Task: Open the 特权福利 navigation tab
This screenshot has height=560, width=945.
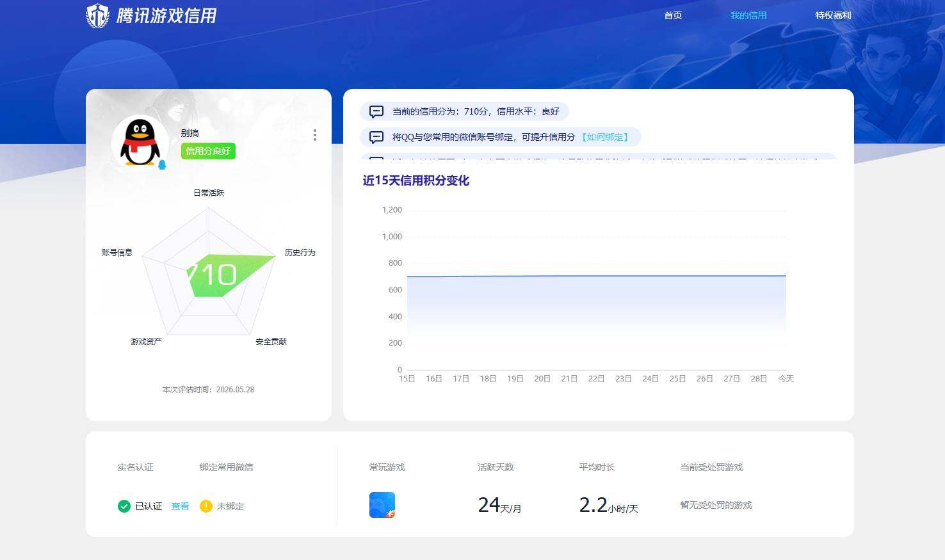Action: click(833, 15)
